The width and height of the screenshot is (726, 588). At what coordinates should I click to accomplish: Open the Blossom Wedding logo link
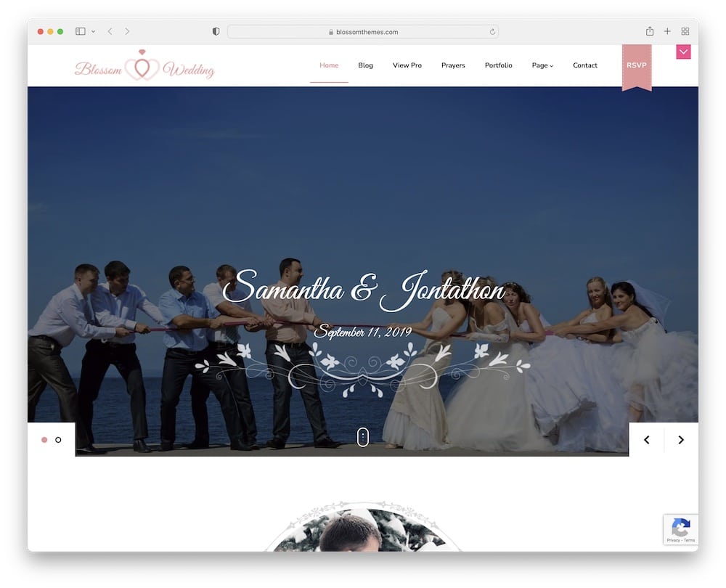tap(144, 66)
